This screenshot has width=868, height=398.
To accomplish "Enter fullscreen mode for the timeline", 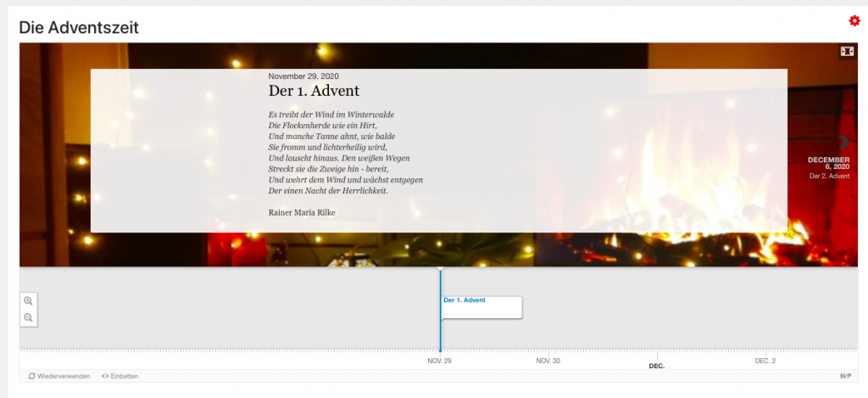I will click(846, 52).
